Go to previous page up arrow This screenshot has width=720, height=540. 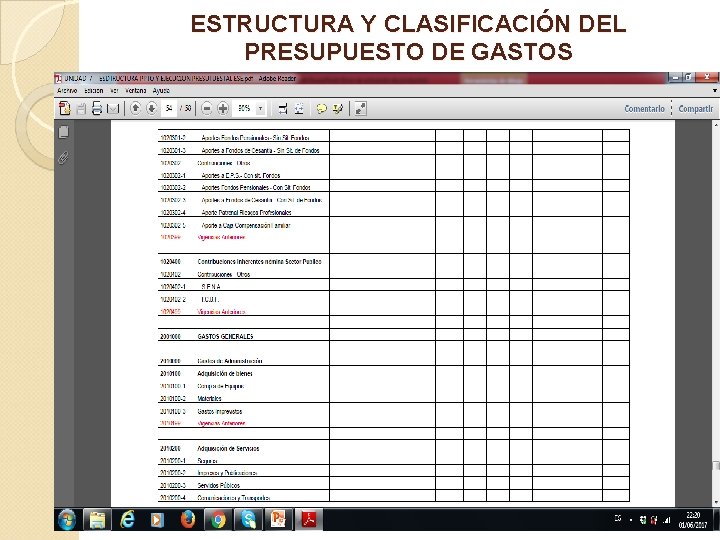click(x=135, y=108)
